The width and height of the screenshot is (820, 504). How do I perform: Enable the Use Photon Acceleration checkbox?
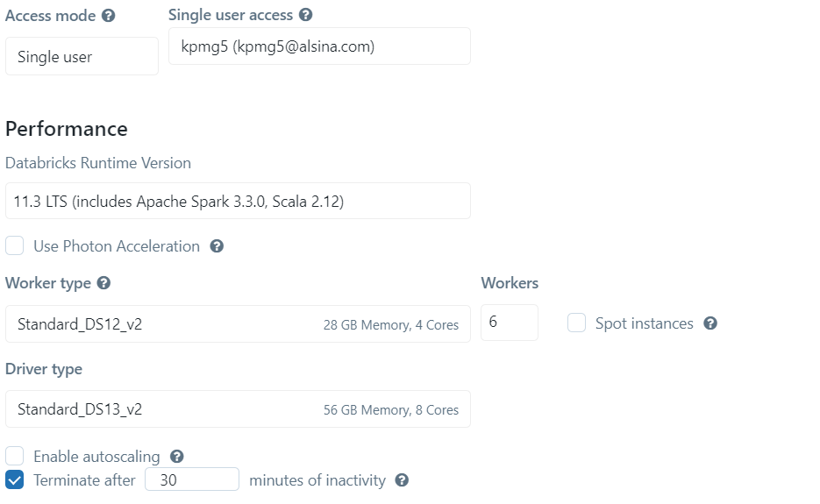[x=15, y=246]
